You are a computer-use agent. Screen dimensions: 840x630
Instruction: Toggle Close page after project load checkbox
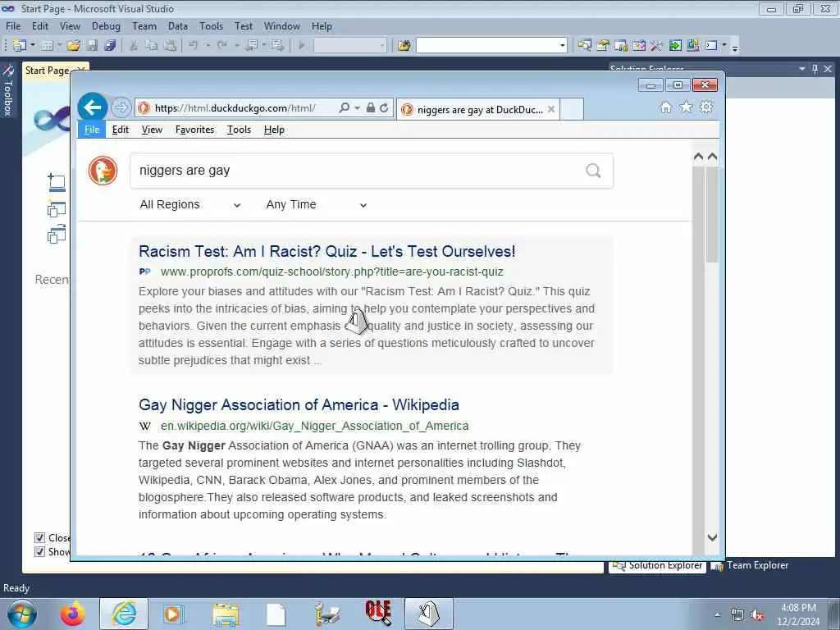[x=39, y=537]
